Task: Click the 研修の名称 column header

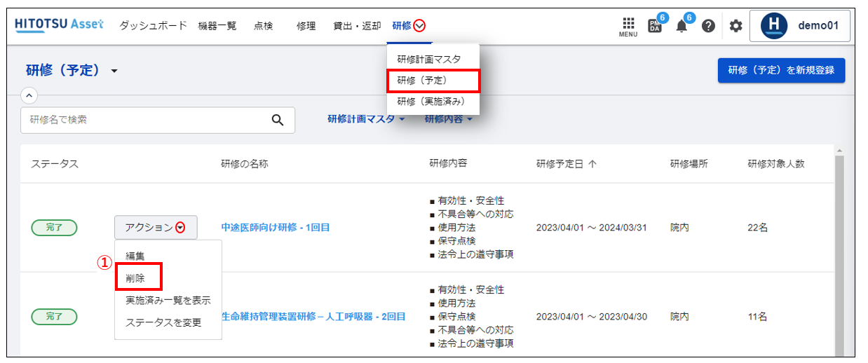Action: [x=245, y=164]
